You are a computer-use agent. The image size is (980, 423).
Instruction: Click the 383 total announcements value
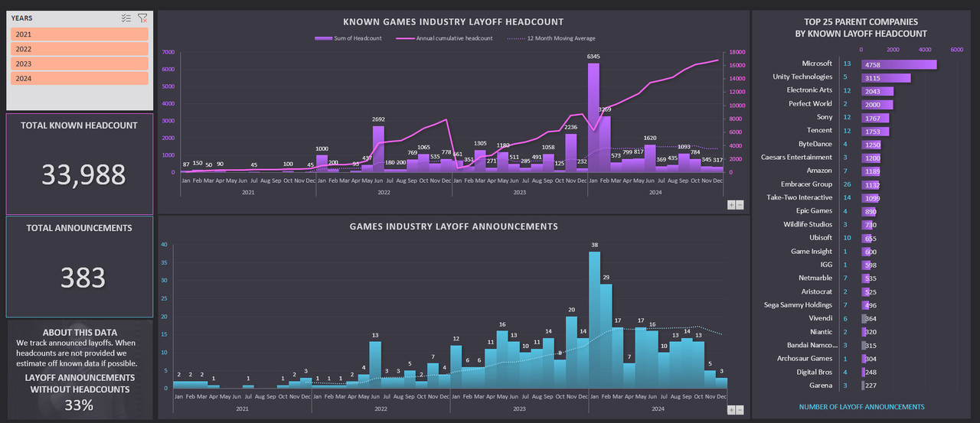[x=83, y=278]
